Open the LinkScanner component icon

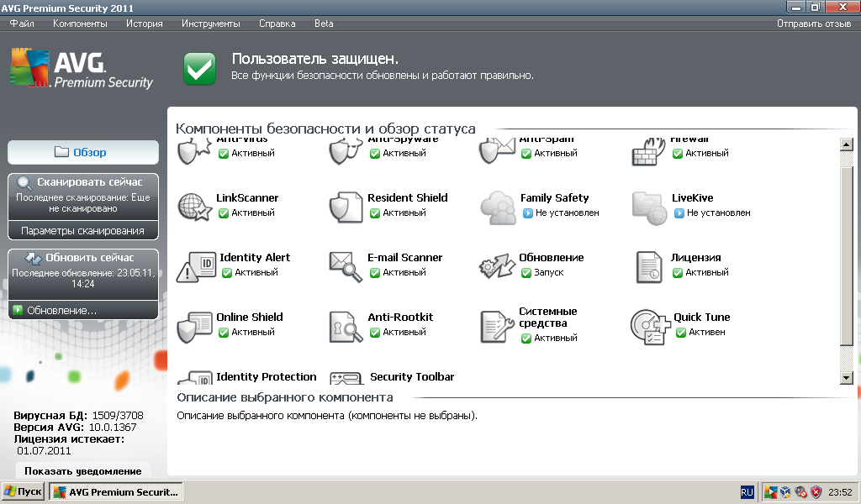tap(195, 207)
